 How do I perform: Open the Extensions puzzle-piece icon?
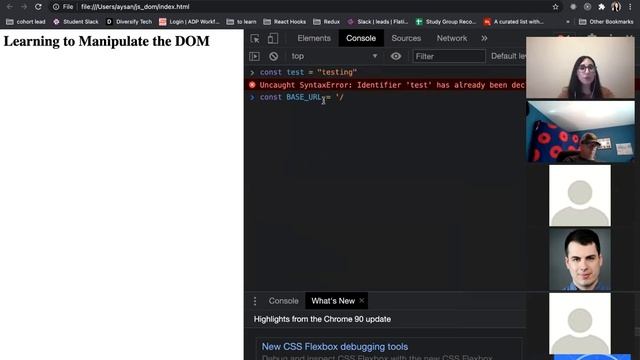click(x=601, y=7)
